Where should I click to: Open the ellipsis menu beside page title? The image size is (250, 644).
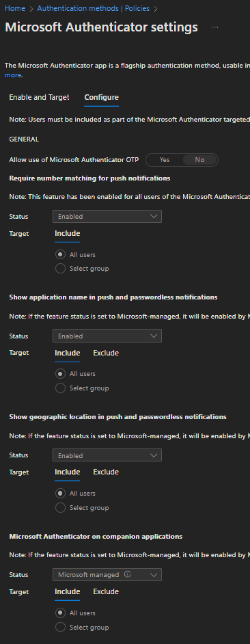coord(214,27)
